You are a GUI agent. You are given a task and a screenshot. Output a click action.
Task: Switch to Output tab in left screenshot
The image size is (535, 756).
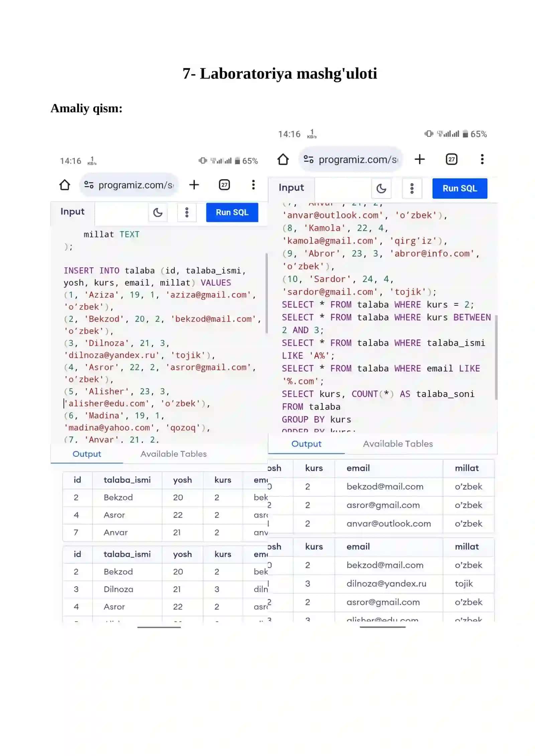(x=87, y=454)
